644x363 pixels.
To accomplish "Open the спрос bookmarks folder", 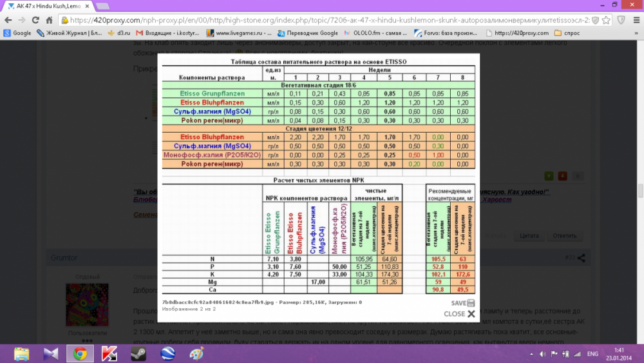I will tap(567, 33).
